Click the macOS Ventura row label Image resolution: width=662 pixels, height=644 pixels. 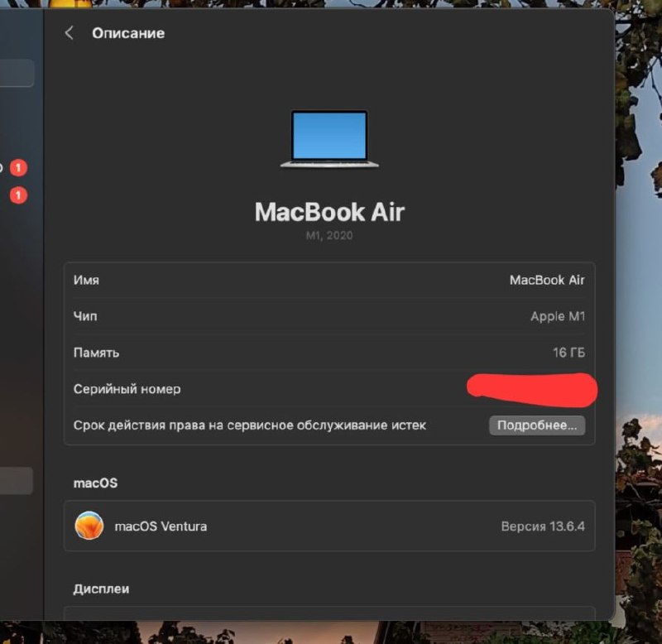[x=161, y=526]
